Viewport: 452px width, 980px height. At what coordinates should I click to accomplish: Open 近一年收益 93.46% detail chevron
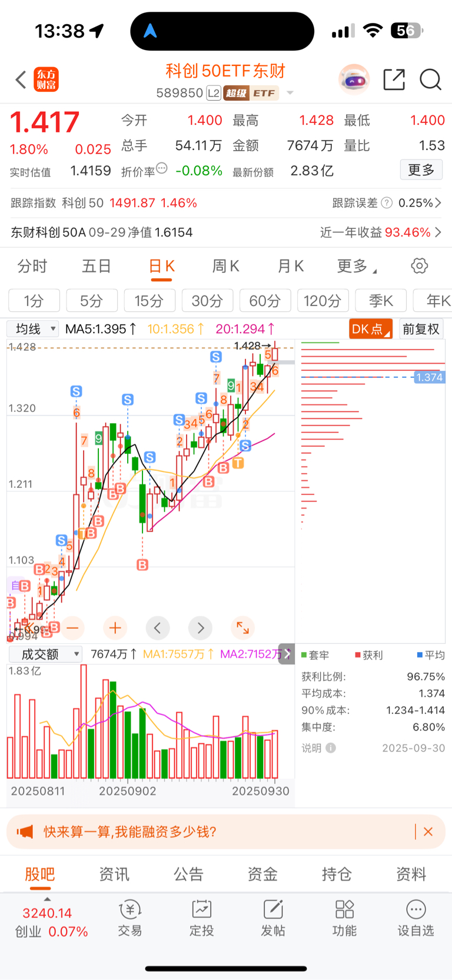[438, 232]
